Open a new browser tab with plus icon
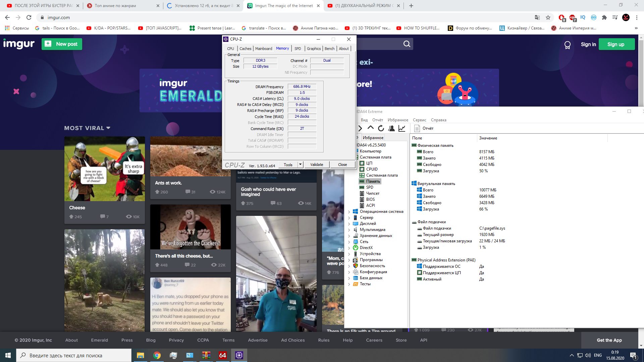This screenshot has height=362, width=644. tap(411, 6)
